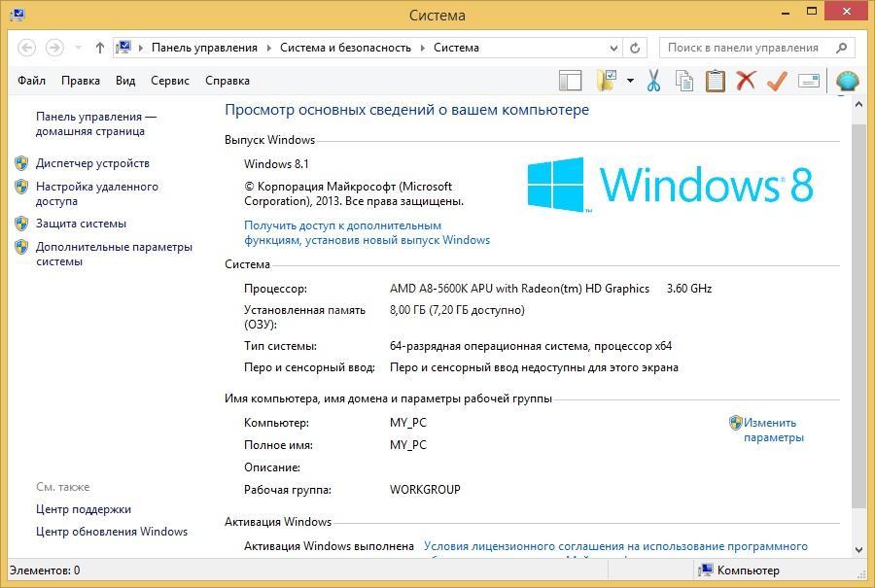875x588 pixels.
Task: Open folder options icon in toolbar
Action: pos(606,81)
